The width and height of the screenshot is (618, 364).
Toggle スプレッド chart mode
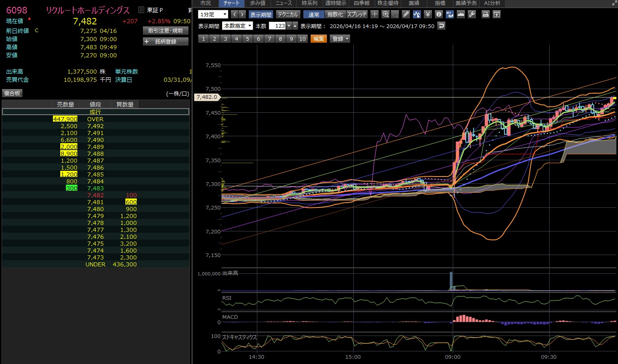(357, 14)
